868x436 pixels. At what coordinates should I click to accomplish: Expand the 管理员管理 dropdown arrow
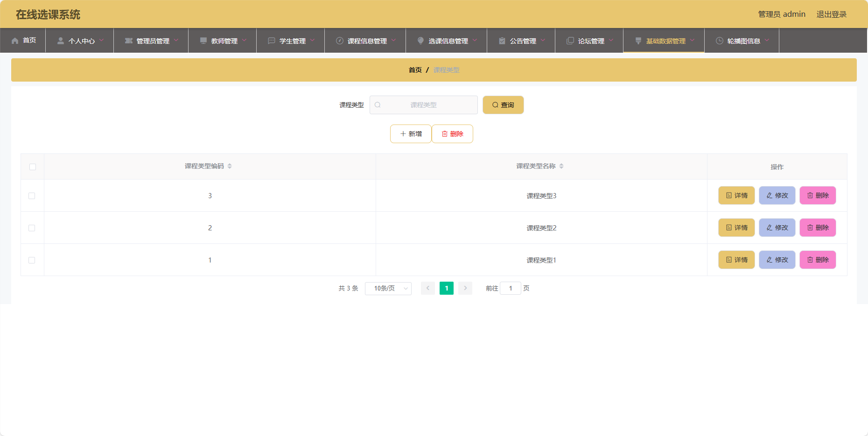(176, 40)
